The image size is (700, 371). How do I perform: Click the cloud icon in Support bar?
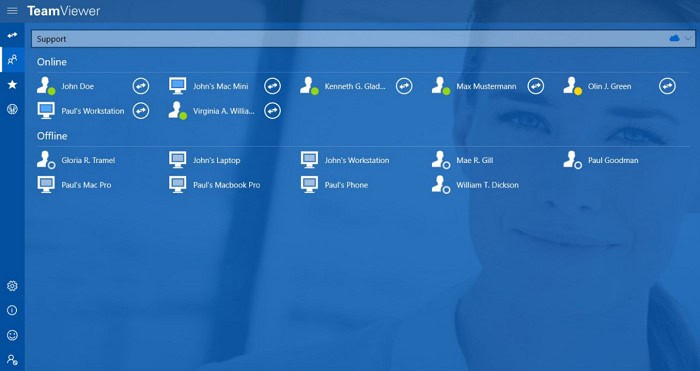(675, 39)
